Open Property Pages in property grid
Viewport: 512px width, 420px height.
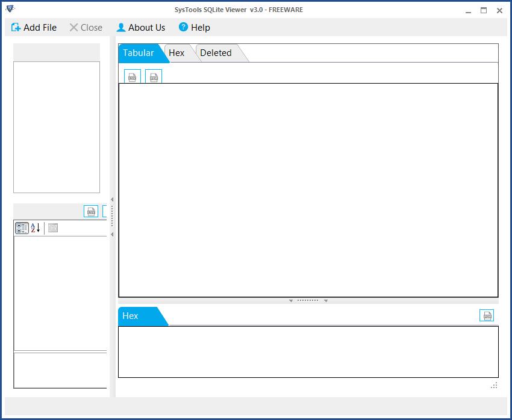point(53,228)
